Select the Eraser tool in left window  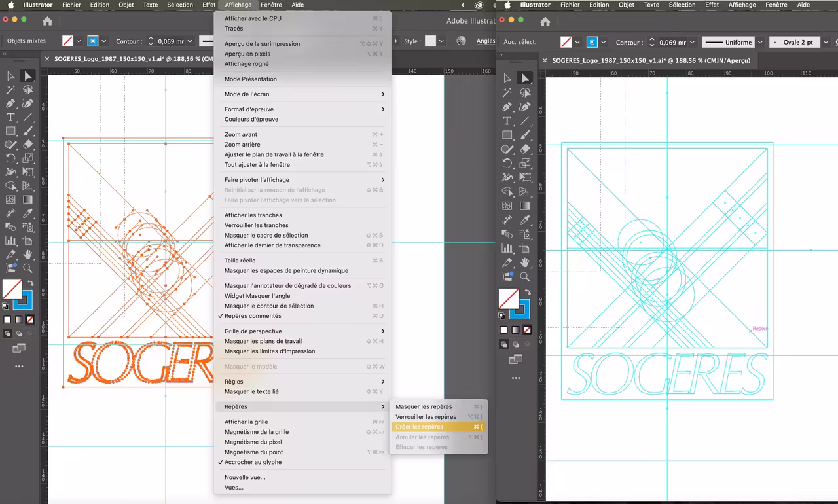tap(27, 145)
